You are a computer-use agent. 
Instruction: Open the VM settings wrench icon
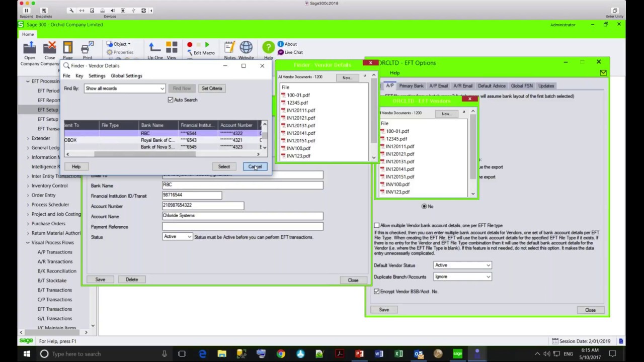coord(71,11)
